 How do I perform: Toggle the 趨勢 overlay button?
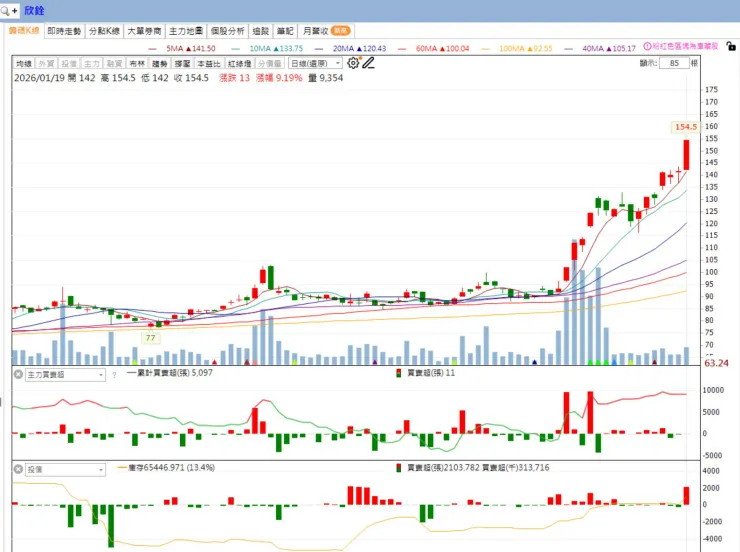tap(160, 63)
